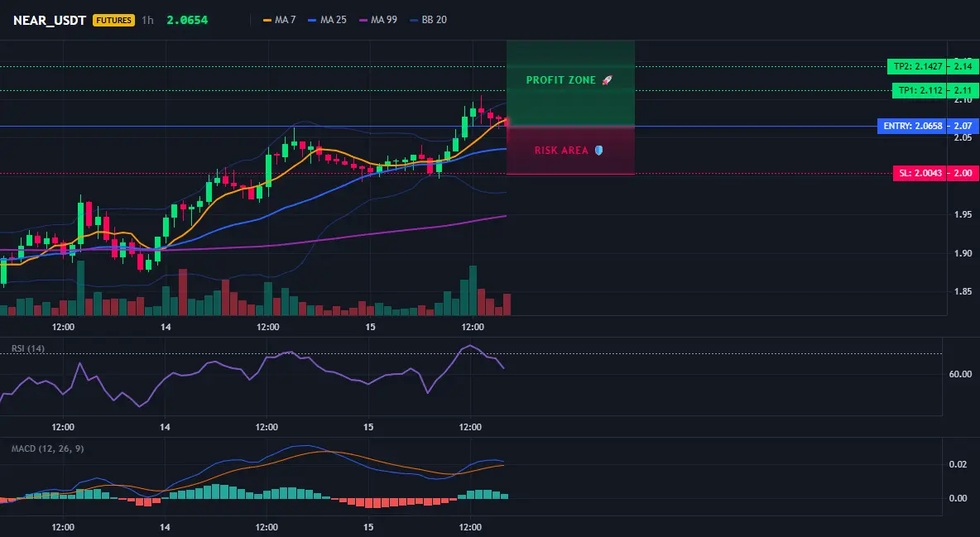Image resolution: width=980 pixels, height=537 pixels.
Task: Click the 0.00 MACD axis value
Action: (x=958, y=498)
